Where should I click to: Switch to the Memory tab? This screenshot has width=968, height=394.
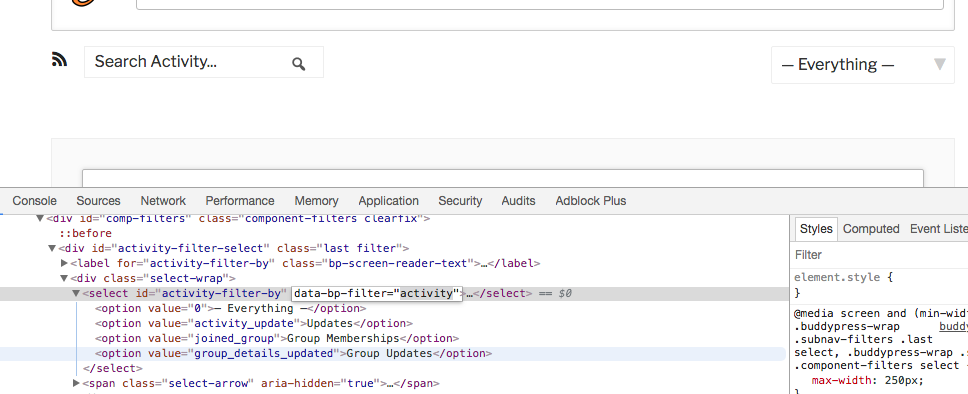pos(316,201)
